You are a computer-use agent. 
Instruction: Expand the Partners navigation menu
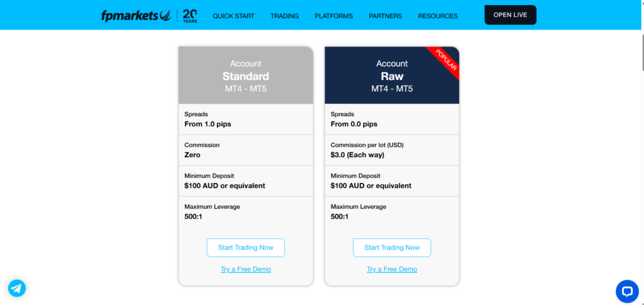[385, 16]
